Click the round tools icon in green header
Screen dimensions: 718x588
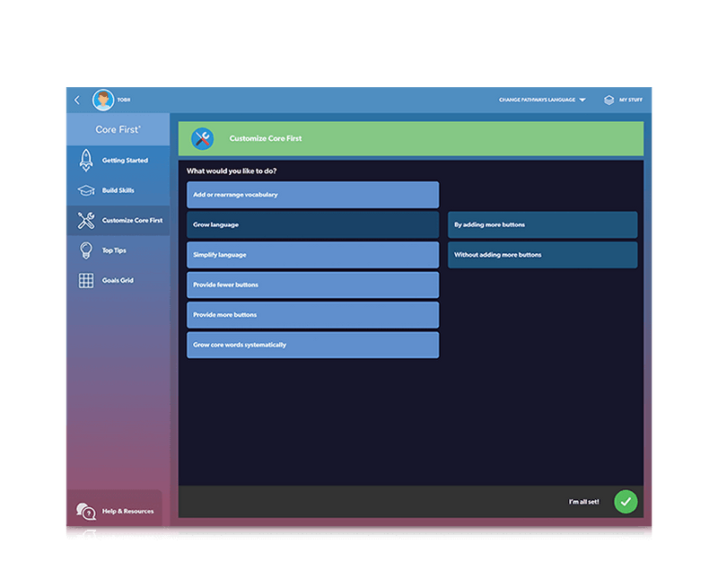(x=203, y=139)
